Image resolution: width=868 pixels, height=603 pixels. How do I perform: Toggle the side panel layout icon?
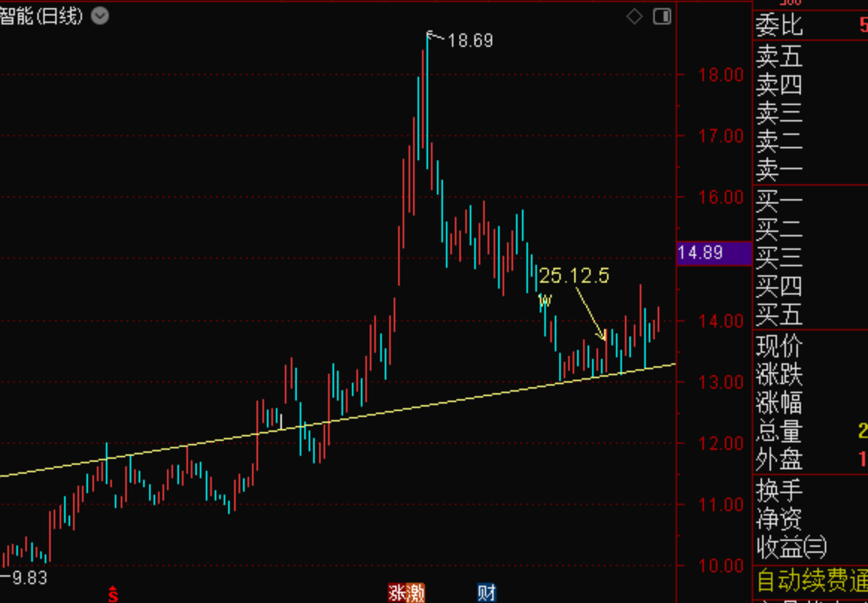tap(662, 17)
